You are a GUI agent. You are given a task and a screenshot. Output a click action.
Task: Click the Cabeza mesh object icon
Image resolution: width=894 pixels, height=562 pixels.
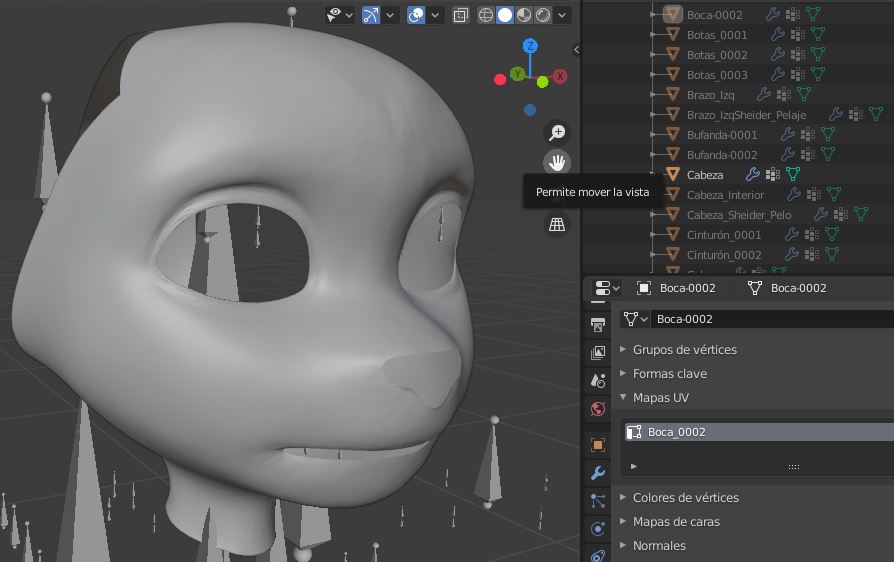click(673, 174)
